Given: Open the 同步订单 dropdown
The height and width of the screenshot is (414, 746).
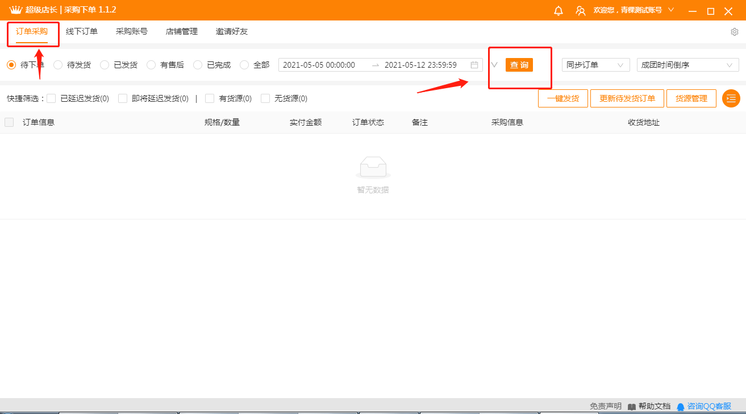Looking at the screenshot, I should [x=595, y=65].
